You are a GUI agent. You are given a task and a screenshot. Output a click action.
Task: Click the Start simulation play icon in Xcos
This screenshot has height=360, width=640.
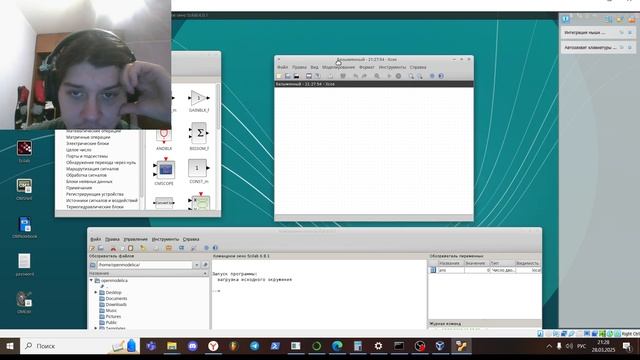(389, 76)
